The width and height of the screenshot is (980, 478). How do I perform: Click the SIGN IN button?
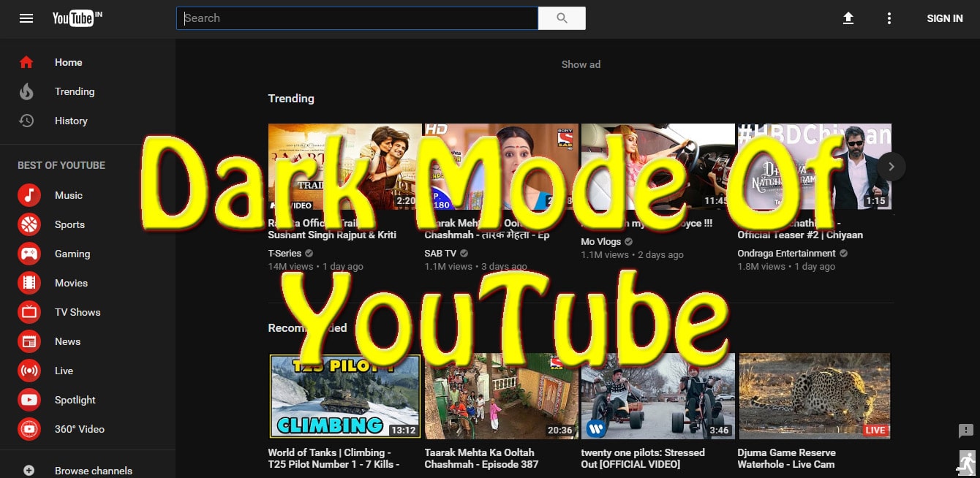pyautogui.click(x=945, y=18)
